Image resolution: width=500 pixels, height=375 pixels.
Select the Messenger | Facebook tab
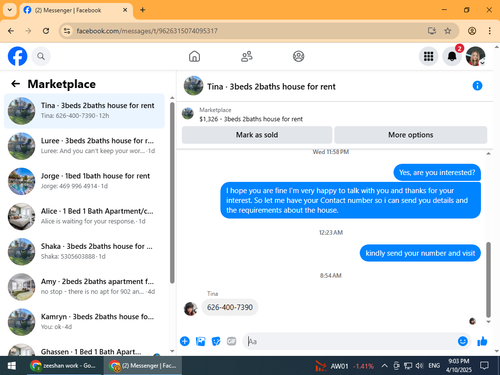coord(76,10)
